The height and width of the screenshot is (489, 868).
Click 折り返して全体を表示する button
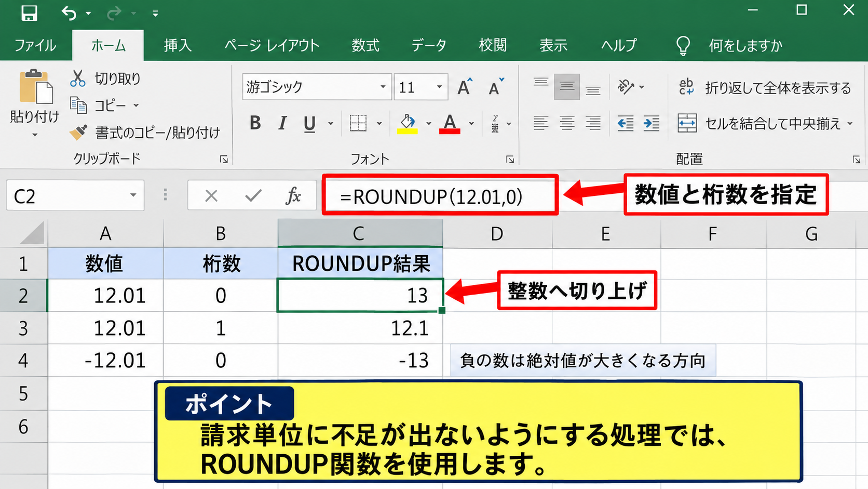point(765,88)
